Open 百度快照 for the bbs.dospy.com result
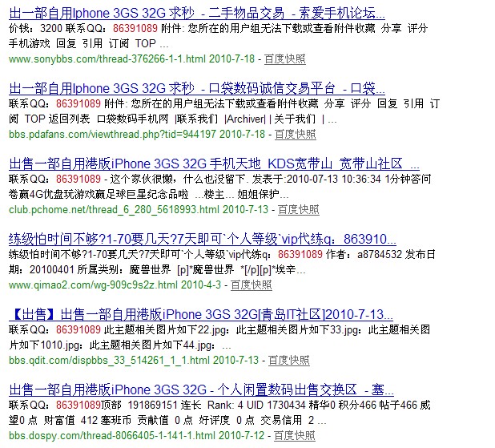This screenshot has height=448, width=495. pyautogui.click(x=295, y=436)
